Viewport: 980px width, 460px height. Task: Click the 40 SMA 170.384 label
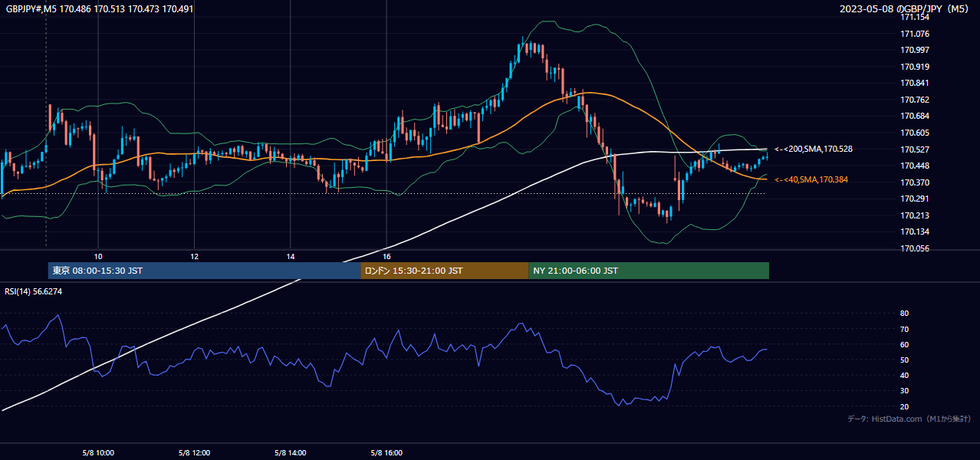811,179
